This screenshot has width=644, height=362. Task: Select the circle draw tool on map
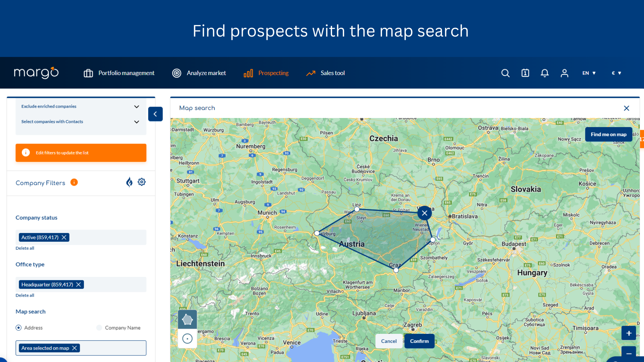[x=187, y=339]
